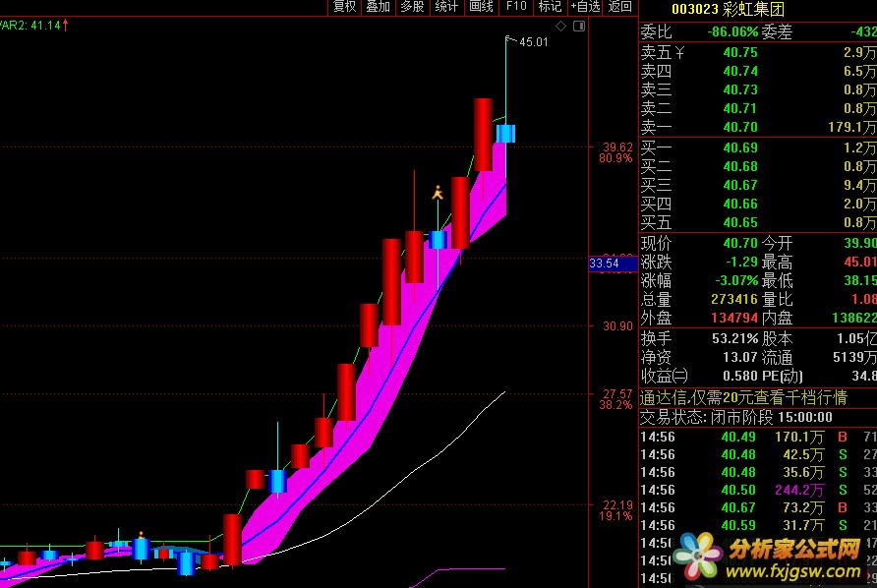Toggle the side panel layout icon
The height and width of the screenshot is (588, 877).
pos(579,27)
